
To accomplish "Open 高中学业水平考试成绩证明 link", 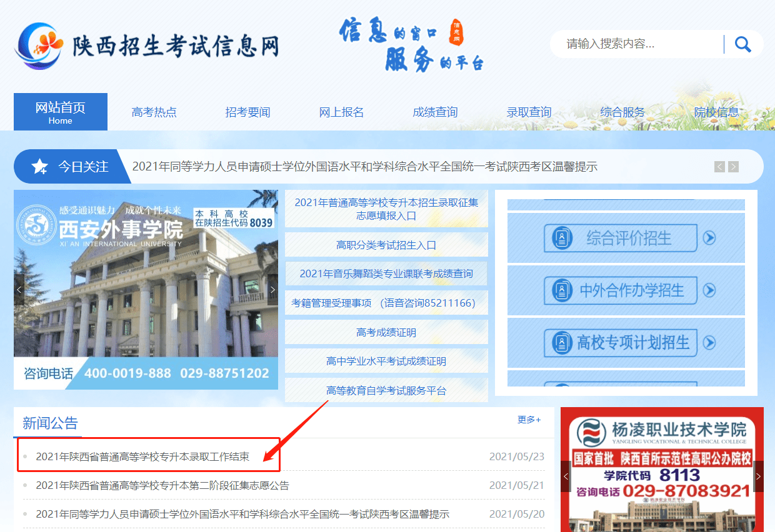I will pos(386,361).
